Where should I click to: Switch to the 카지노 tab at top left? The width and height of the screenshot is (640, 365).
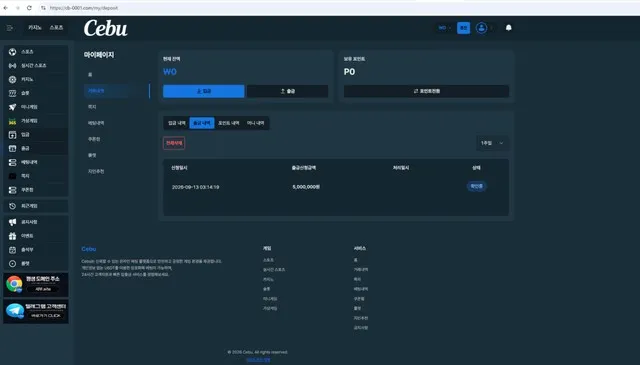35,28
